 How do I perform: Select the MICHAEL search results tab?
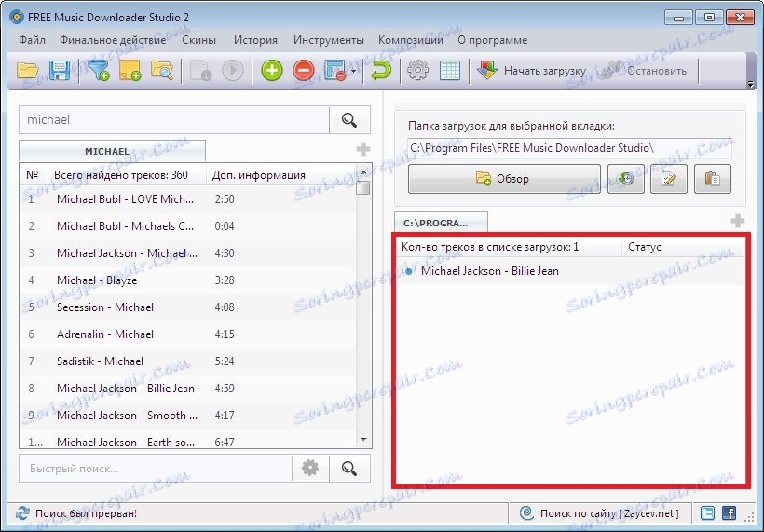pos(112,151)
